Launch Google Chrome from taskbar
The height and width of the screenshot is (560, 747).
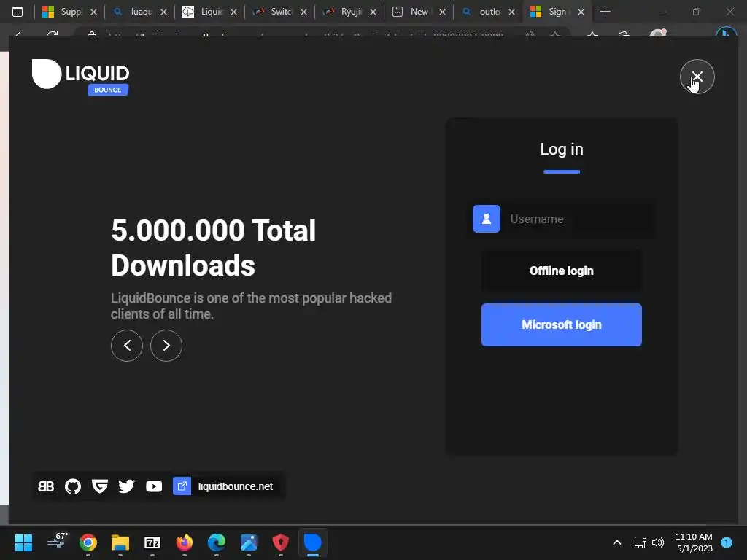(88, 542)
